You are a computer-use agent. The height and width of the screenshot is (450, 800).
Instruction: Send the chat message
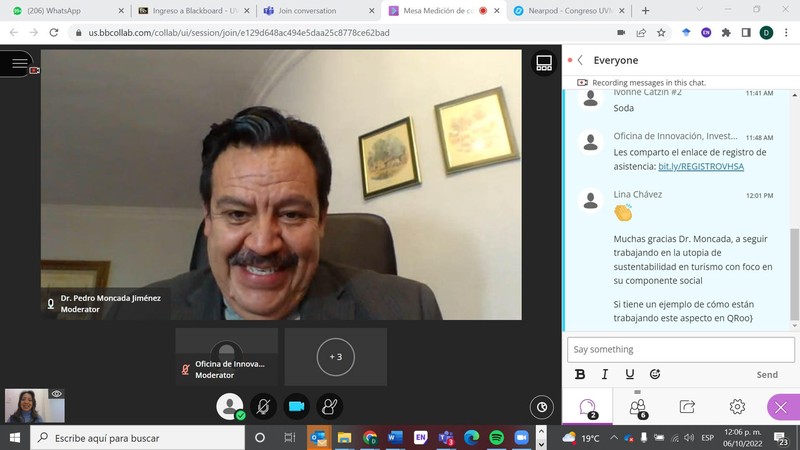coord(767,374)
